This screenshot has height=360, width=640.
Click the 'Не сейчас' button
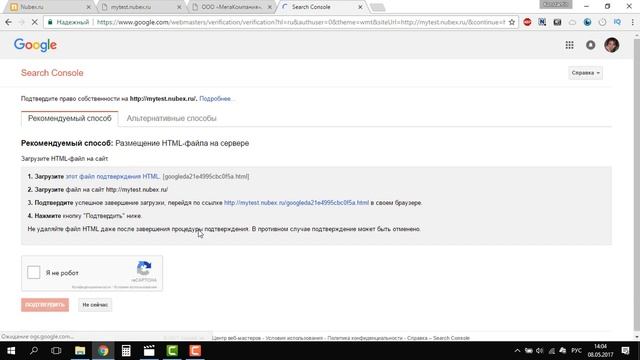point(95,304)
